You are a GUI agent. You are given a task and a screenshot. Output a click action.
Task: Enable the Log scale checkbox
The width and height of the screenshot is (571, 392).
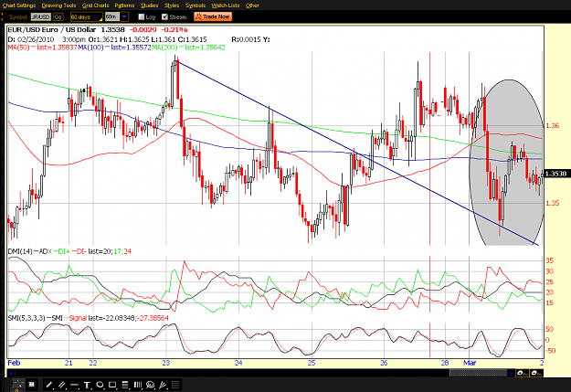tap(142, 16)
